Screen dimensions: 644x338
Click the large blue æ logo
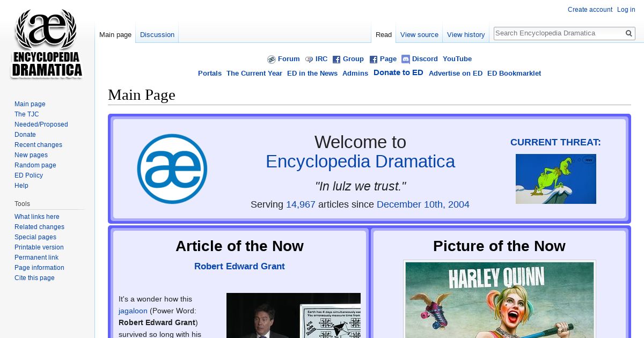(x=172, y=168)
